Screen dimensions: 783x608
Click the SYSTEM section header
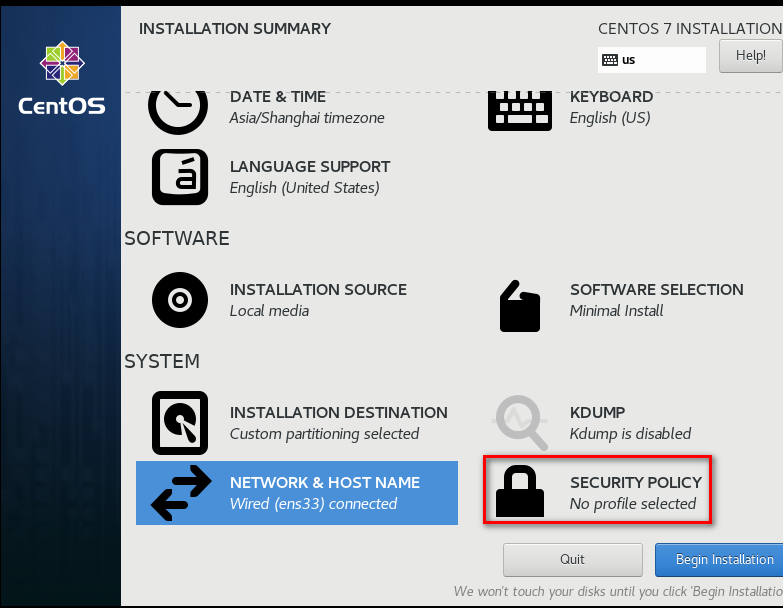click(x=162, y=361)
